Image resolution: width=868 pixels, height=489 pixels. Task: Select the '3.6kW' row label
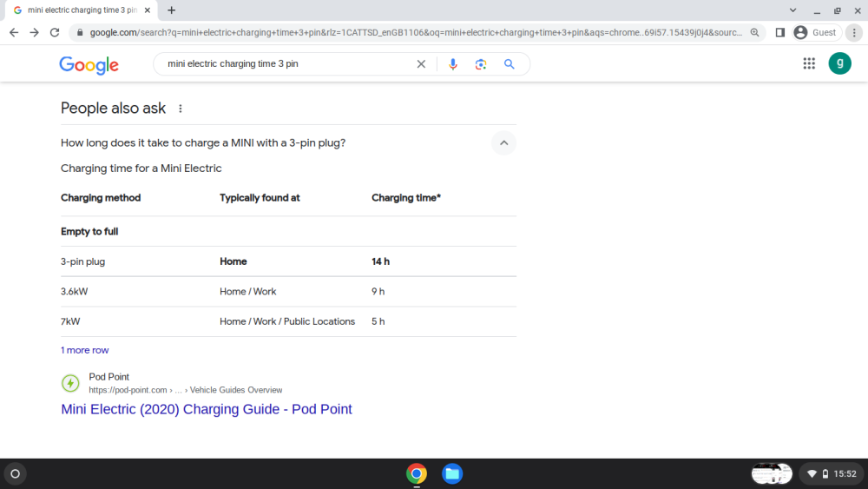74,291
